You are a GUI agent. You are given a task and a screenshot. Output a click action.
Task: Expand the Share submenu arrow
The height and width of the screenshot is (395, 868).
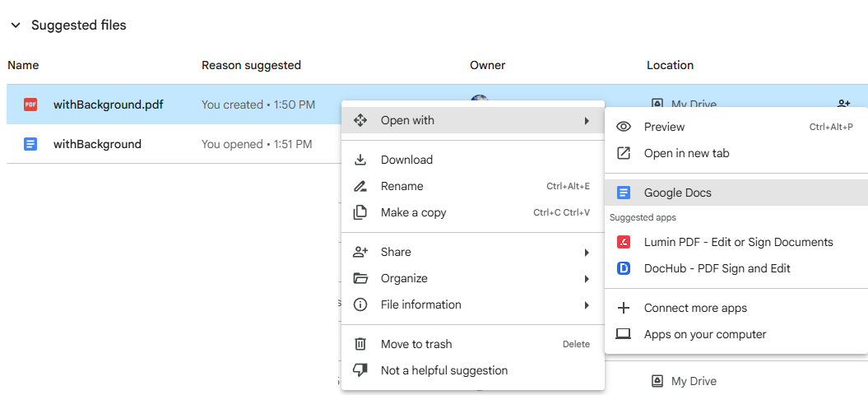pyautogui.click(x=587, y=252)
